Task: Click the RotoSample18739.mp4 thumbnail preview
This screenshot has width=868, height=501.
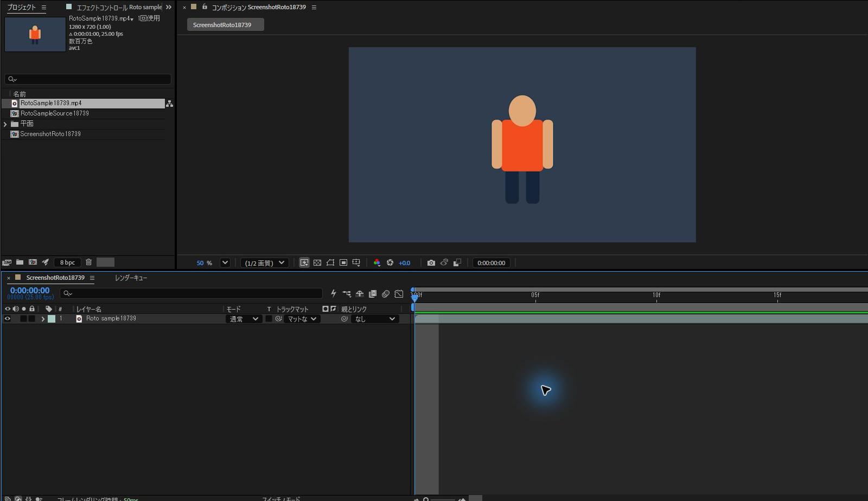Action: coord(35,34)
